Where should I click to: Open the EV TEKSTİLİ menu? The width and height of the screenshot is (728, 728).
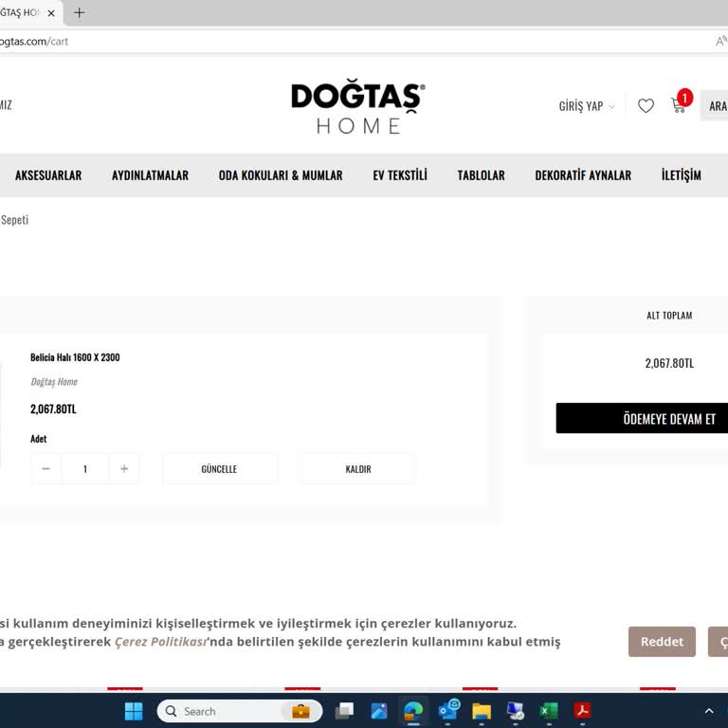click(400, 175)
